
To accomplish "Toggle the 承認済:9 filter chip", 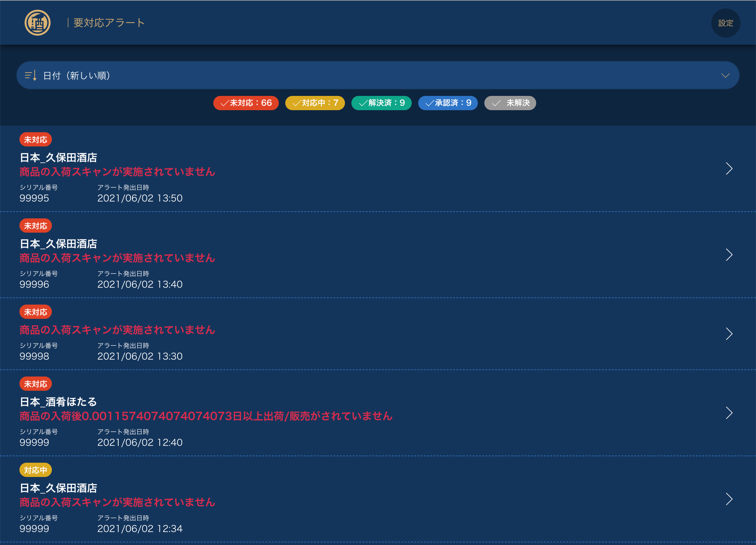I will [x=448, y=103].
